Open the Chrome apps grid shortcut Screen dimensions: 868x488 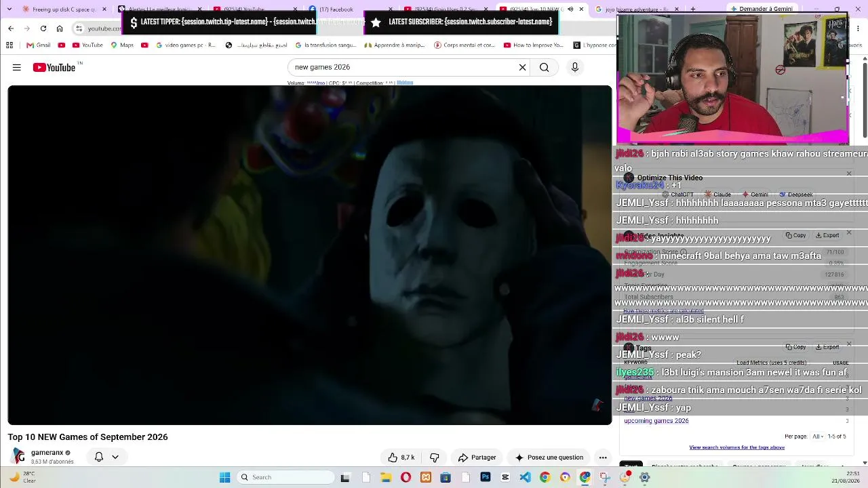coord(9,45)
